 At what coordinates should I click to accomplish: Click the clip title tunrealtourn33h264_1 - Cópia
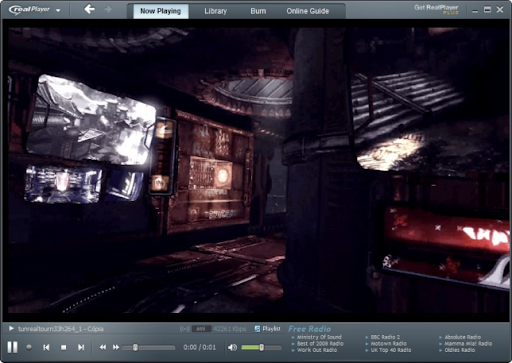(x=61, y=329)
